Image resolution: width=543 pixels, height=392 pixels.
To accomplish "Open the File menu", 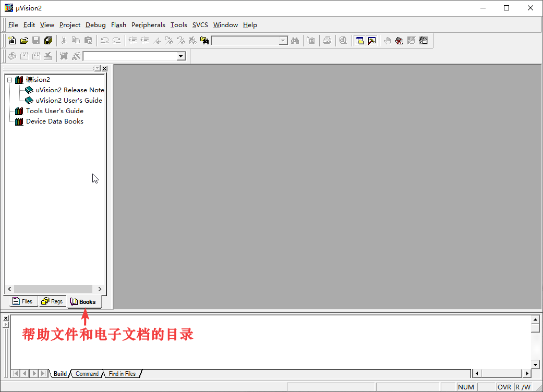I will [13, 25].
